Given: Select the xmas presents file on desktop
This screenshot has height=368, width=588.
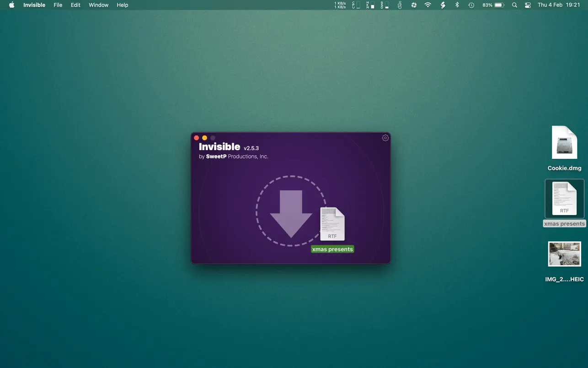Looking at the screenshot, I should point(564,199).
